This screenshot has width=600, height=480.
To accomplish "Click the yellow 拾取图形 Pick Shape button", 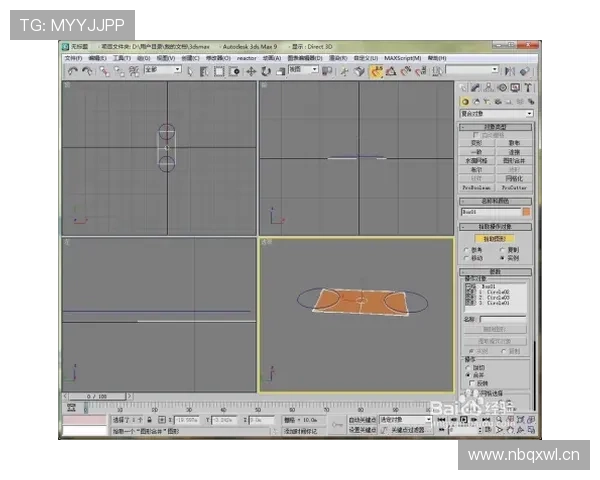I will coord(495,239).
